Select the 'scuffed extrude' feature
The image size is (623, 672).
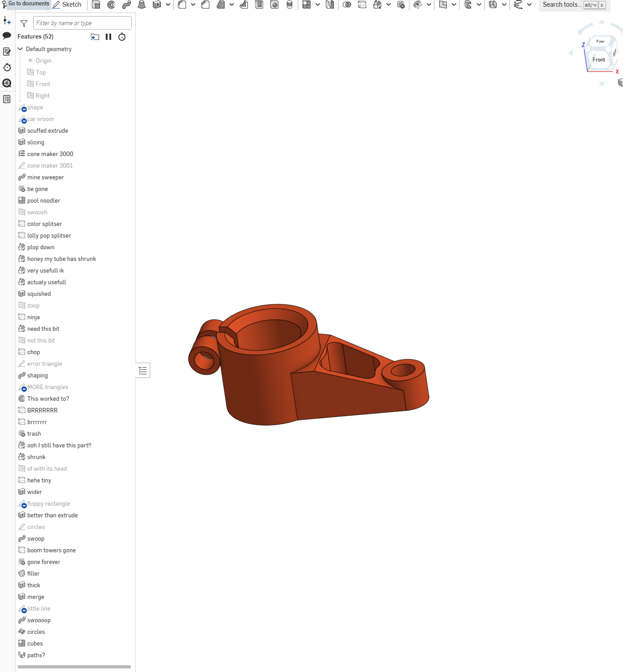point(48,130)
